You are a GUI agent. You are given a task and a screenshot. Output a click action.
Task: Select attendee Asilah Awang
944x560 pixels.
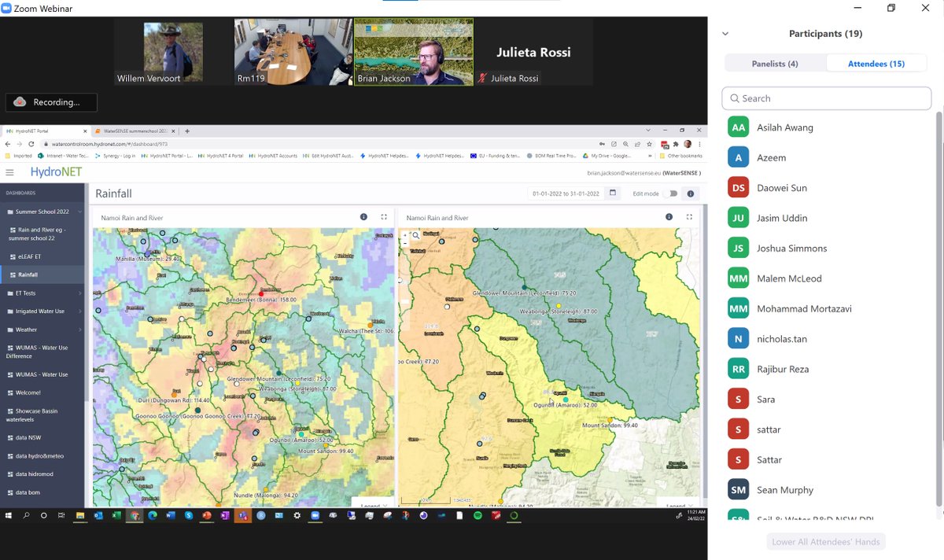pos(826,127)
